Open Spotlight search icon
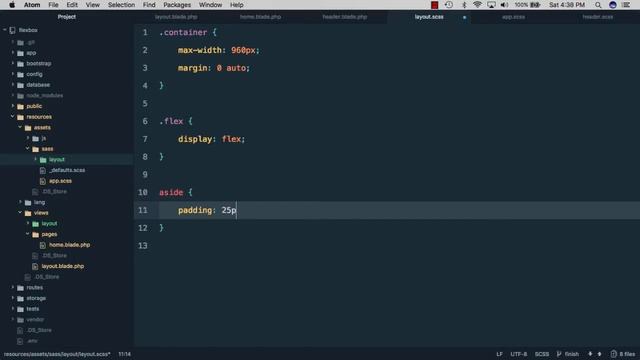640x360 pixels. click(x=598, y=5)
